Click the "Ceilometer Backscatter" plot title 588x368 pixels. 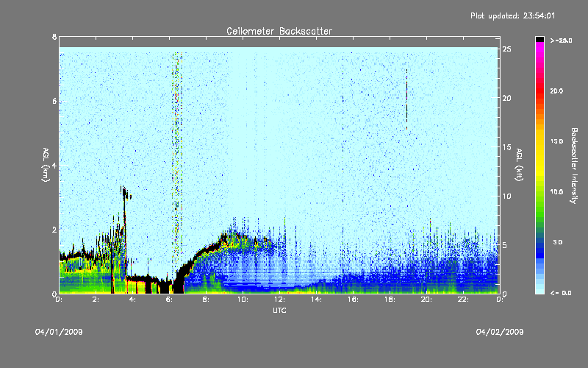(279, 31)
